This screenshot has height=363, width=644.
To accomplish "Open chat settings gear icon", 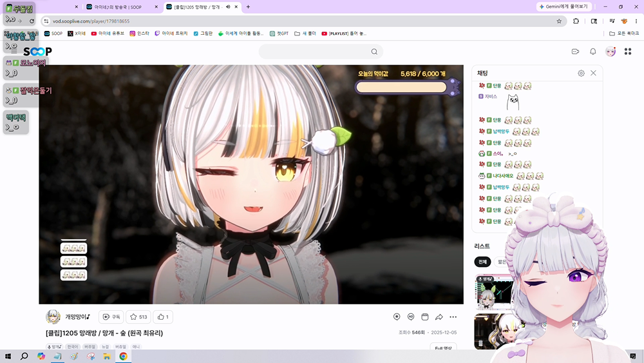I will point(581,73).
